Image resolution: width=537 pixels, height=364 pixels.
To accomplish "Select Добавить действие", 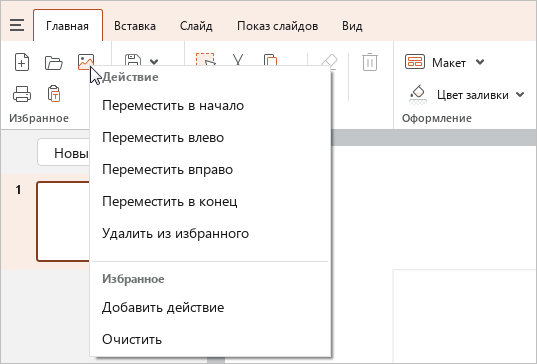I will tap(210, 307).
